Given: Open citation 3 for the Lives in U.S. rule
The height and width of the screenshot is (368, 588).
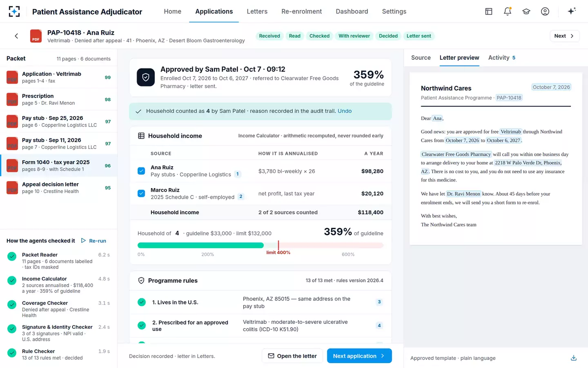Looking at the screenshot, I should pos(379,302).
